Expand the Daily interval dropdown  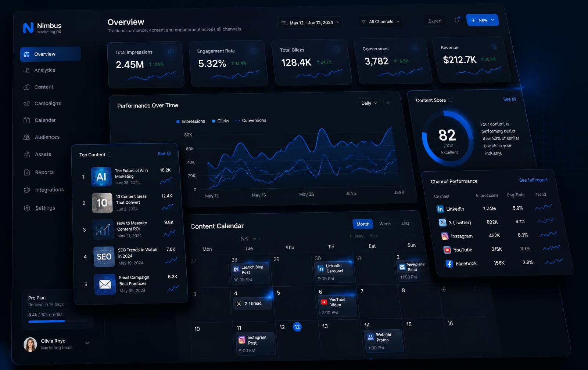[x=369, y=103]
